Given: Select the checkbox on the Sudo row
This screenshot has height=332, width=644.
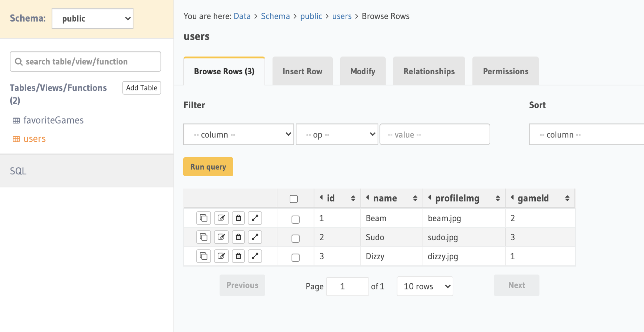Looking at the screenshot, I should tap(295, 238).
